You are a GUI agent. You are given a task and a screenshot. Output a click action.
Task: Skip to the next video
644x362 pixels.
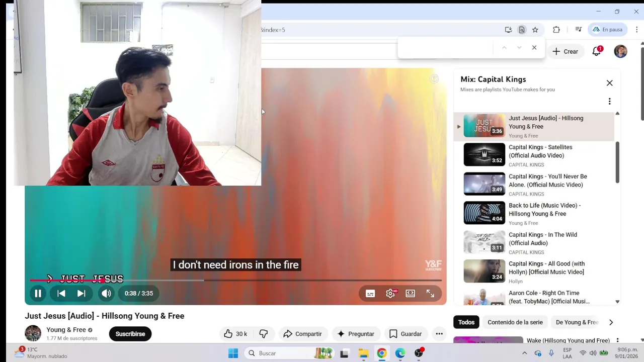click(81, 294)
